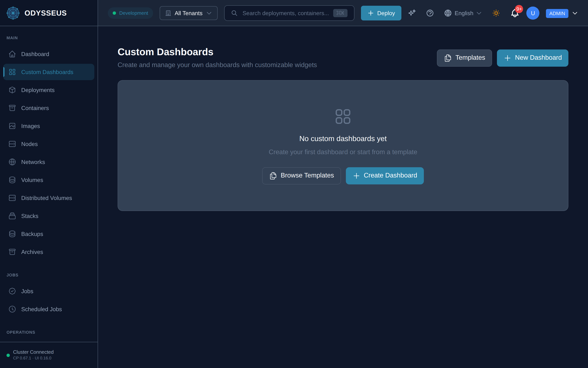The width and height of the screenshot is (588, 368).
Task: Click the Volumes database icon
Action: coord(12,180)
